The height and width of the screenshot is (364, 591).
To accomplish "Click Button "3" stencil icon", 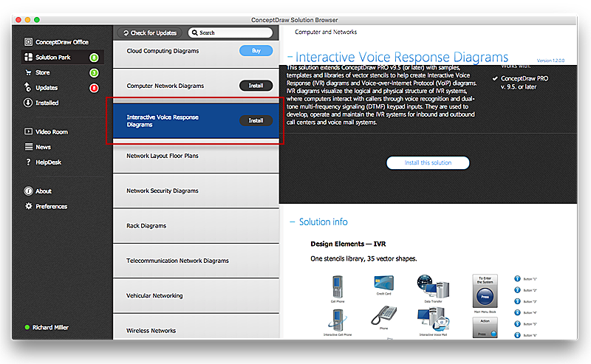I will tap(518, 301).
